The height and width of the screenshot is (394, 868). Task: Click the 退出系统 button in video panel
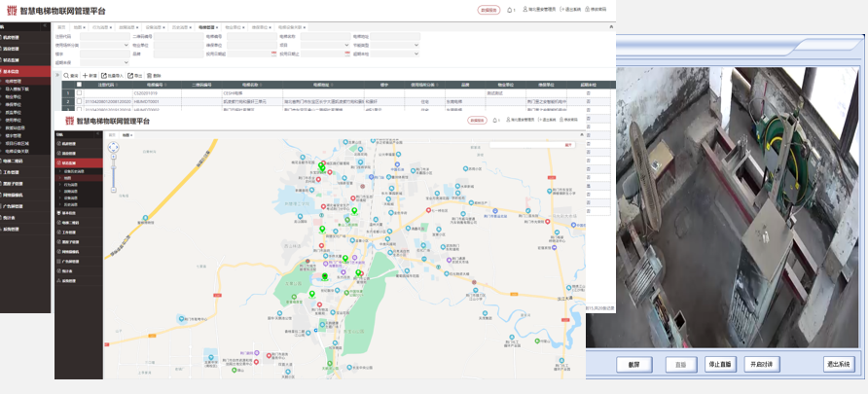(x=838, y=364)
